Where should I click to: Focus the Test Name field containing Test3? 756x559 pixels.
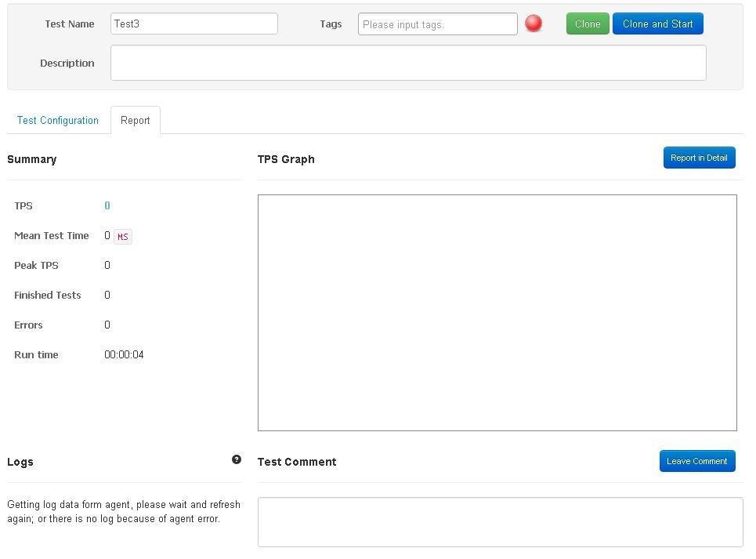pos(194,24)
